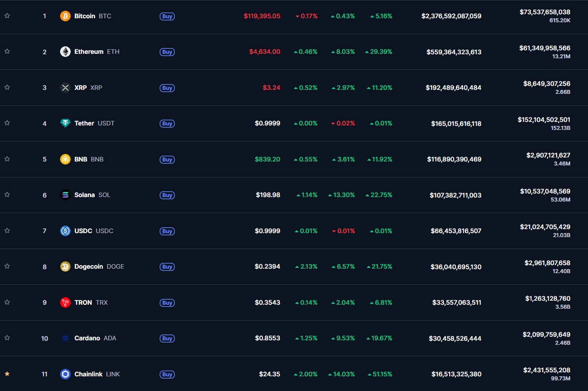The height and width of the screenshot is (391, 588).
Task: Open the Ethereum ETH name link
Action: pos(97,52)
